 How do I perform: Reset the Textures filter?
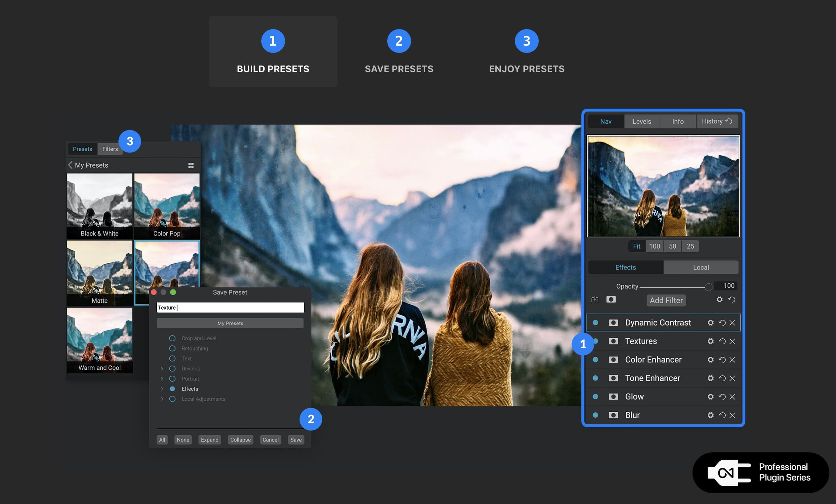(722, 341)
